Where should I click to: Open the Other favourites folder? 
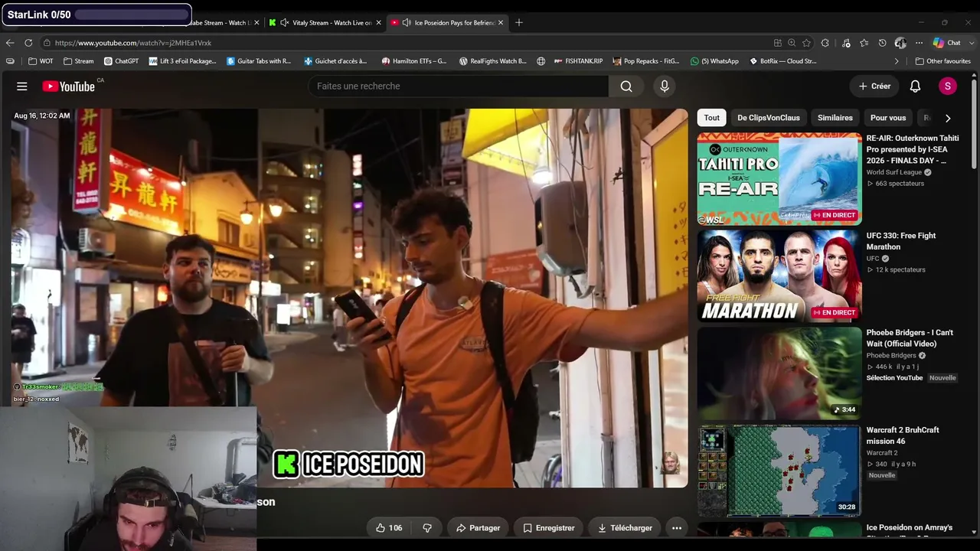point(942,61)
